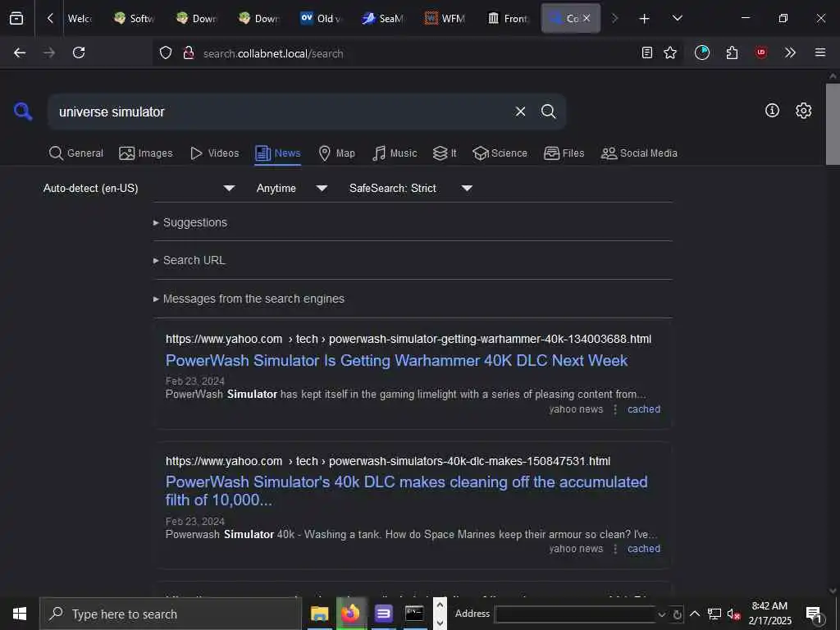Switch to the Map search tab
Viewport: 840px width, 630px height.
pos(336,153)
